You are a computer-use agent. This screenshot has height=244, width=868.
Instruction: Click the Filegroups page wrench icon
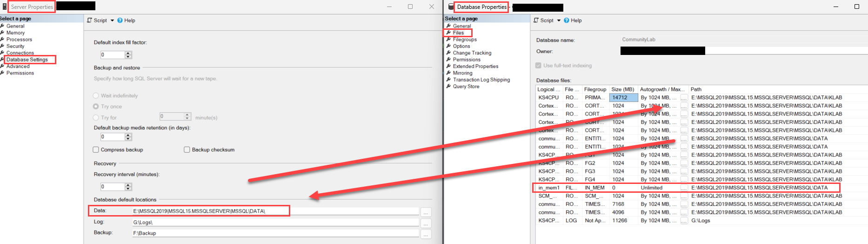(x=448, y=40)
